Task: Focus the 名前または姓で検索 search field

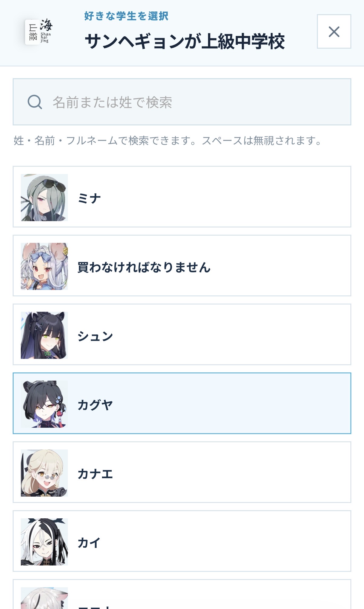Action: pos(182,102)
